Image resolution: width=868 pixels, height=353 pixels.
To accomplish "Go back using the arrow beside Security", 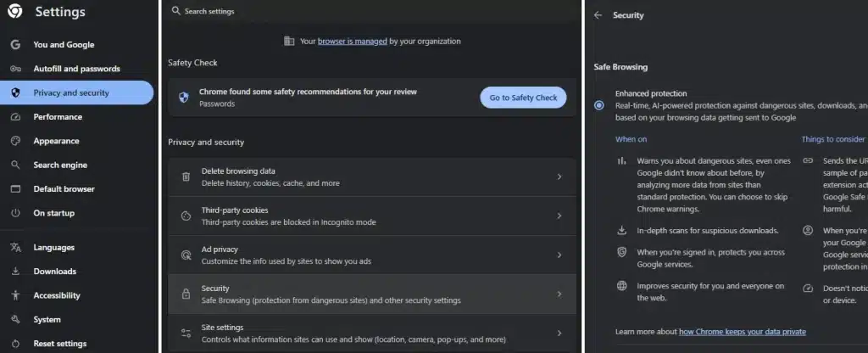I will tap(598, 15).
